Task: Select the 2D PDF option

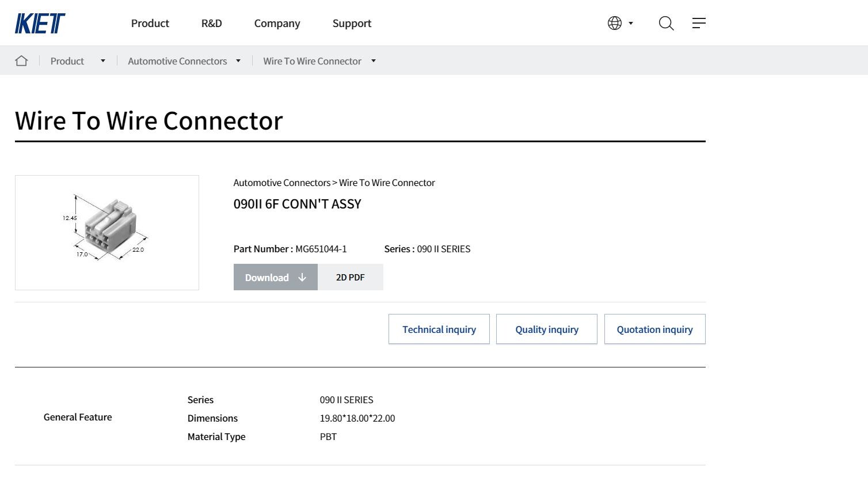Action: [351, 277]
